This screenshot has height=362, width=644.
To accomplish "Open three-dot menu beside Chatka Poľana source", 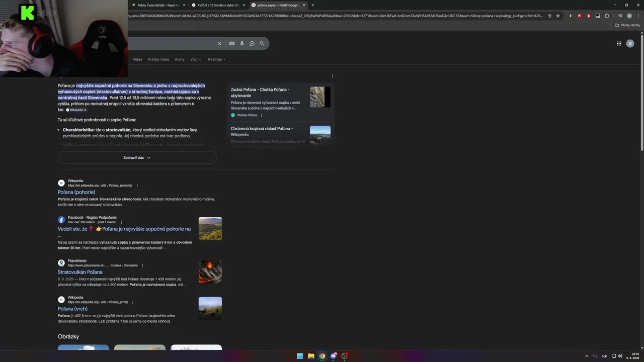I will pyautogui.click(x=261, y=115).
